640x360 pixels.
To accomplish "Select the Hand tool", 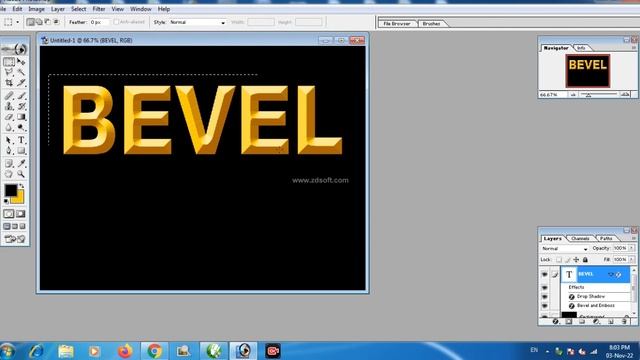I will [x=9, y=174].
